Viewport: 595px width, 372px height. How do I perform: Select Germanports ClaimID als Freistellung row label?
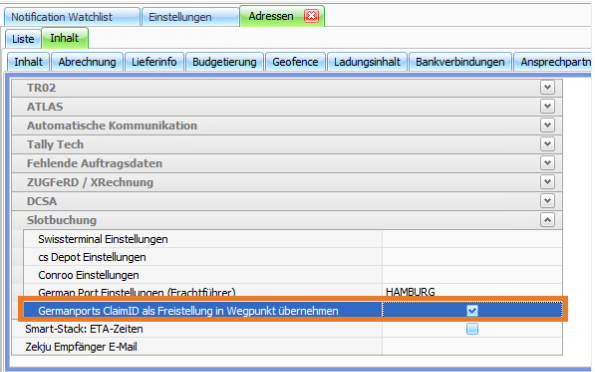[188, 311]
